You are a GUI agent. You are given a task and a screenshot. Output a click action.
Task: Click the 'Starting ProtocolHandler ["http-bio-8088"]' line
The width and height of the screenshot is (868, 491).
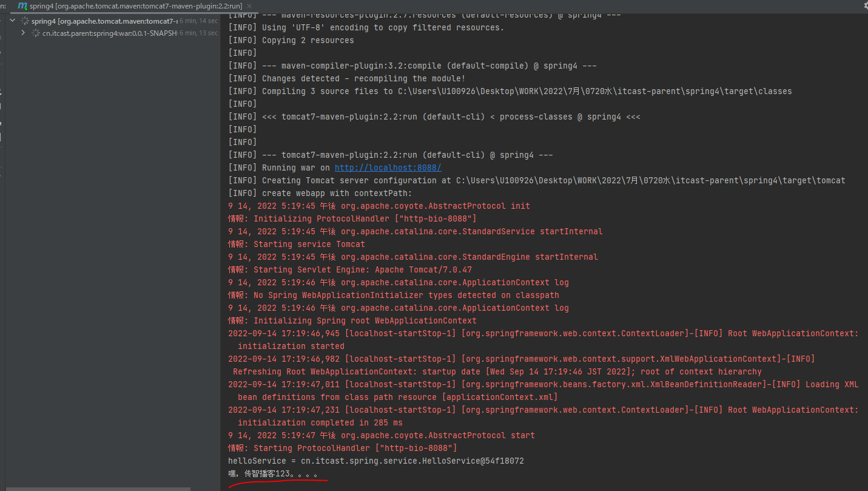click(x=342, y=448)
